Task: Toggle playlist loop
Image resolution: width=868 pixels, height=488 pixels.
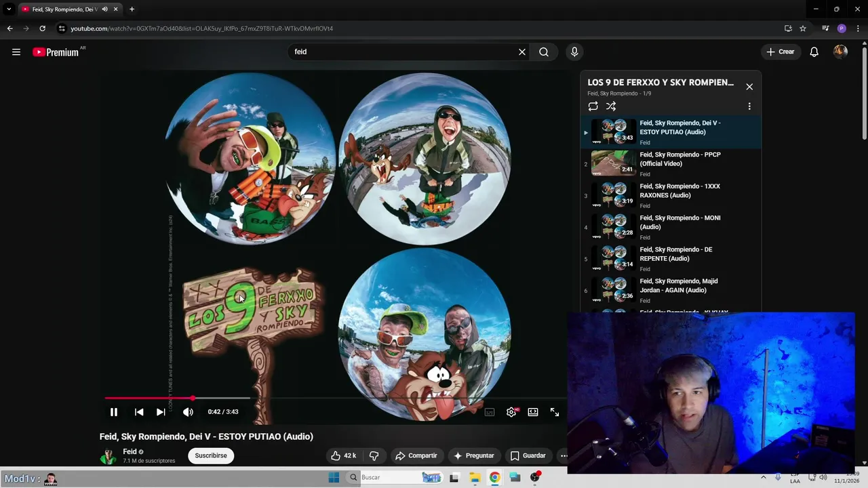Action: coord(593,106)
